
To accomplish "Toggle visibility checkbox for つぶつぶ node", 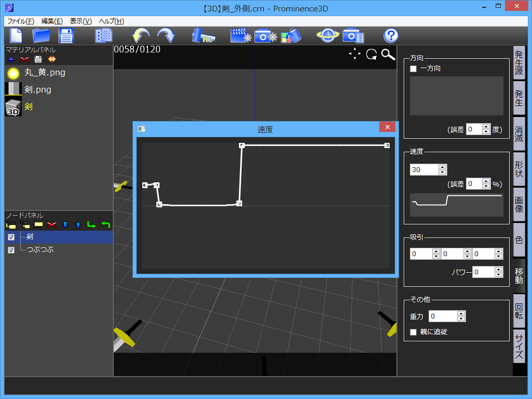I will coord(11,250).
